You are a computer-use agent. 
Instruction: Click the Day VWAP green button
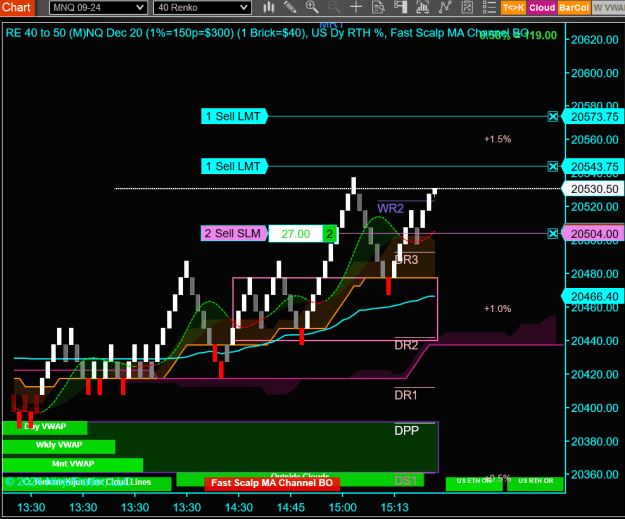45,427
